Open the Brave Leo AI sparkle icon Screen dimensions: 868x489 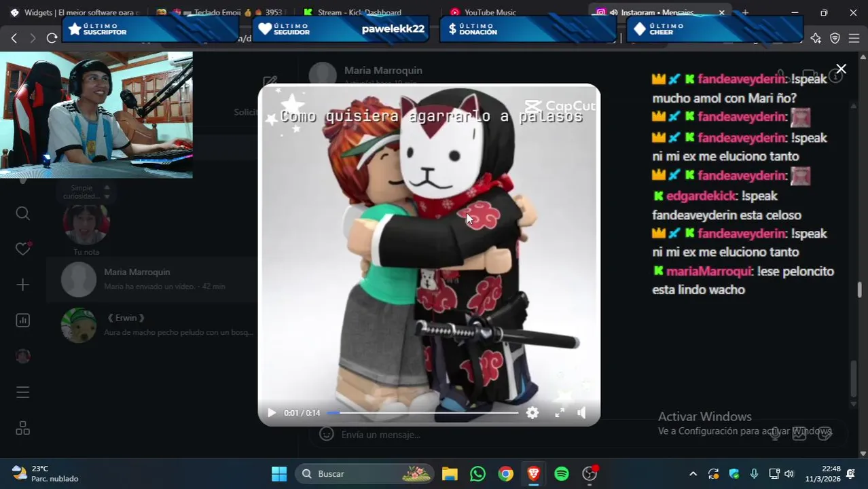(x=816, y=38)
